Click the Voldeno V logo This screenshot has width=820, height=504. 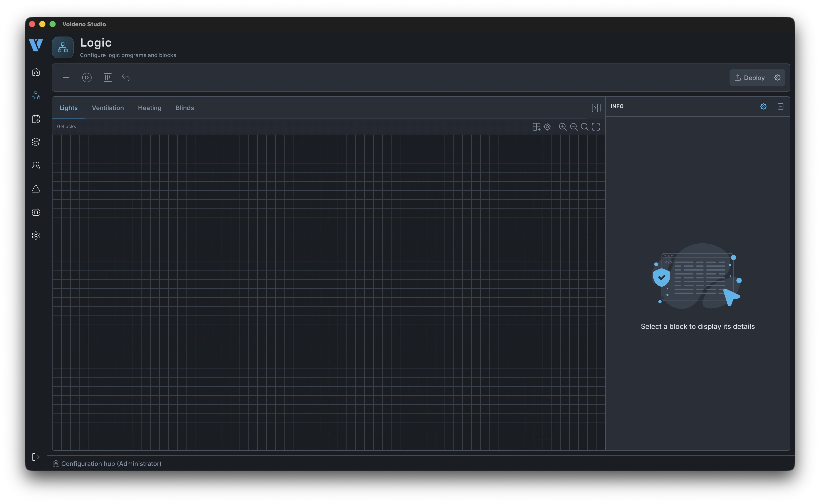coord(36,45)
